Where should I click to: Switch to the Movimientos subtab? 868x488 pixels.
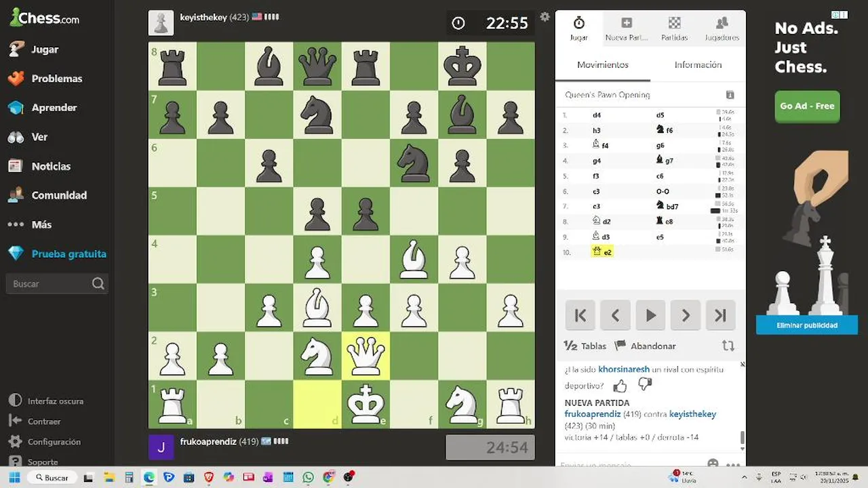(x=603, y=65)
